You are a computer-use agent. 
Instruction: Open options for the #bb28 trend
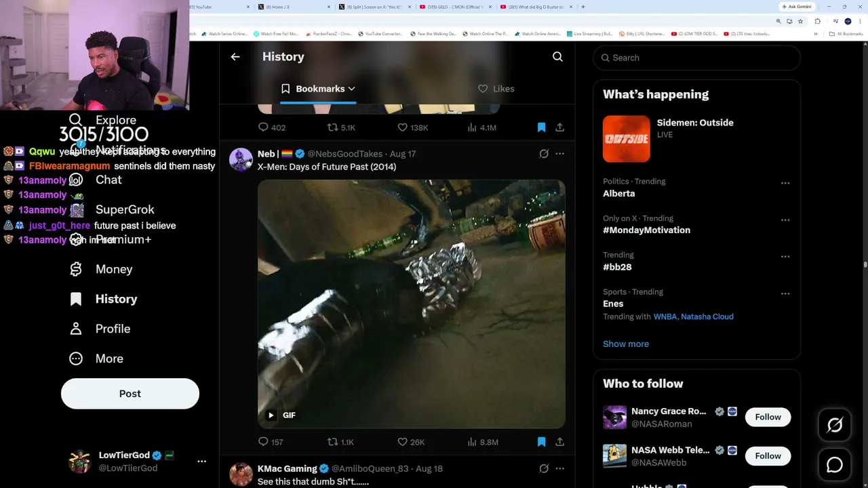click(785, 256)
